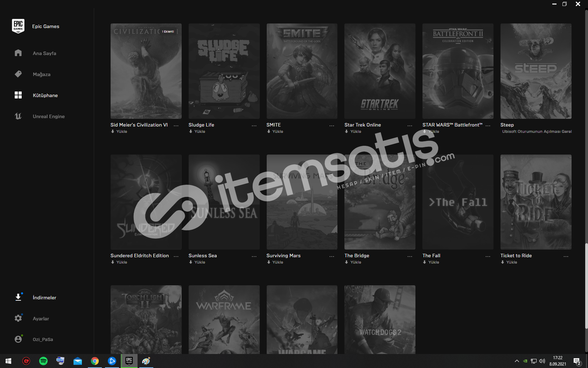This screenshot has width=588, height=368.
Task: Open options menu for The Fall
Action: click(488, 256)
